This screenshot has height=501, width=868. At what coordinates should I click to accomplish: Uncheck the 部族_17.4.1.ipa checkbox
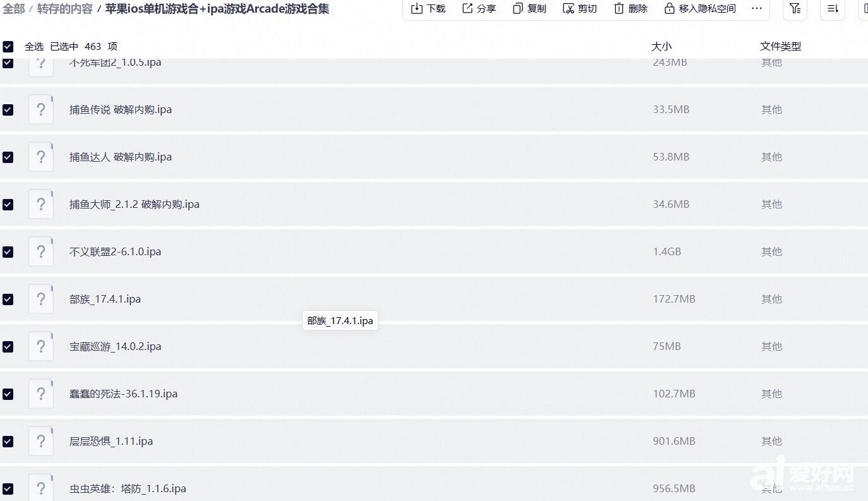pos(8,299)
